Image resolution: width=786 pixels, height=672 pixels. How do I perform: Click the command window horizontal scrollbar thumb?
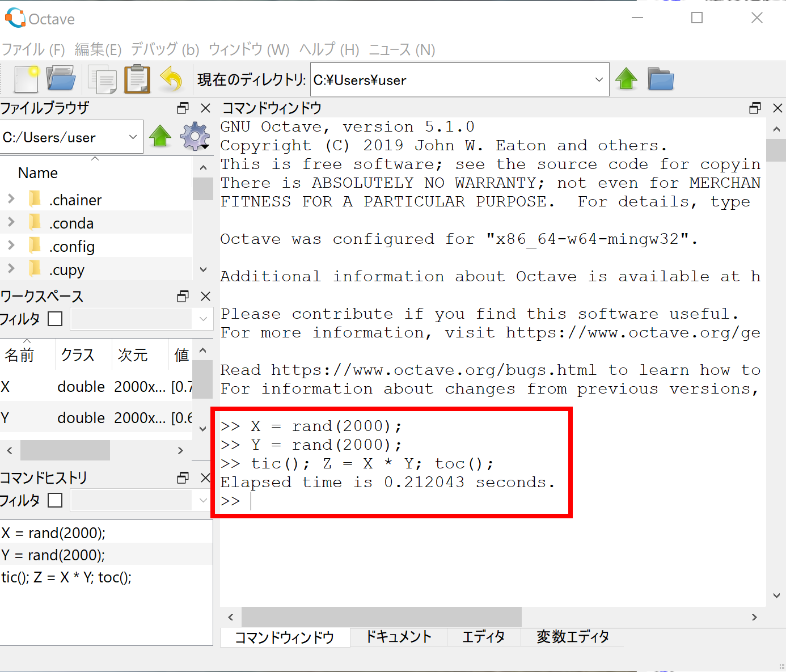382,617
